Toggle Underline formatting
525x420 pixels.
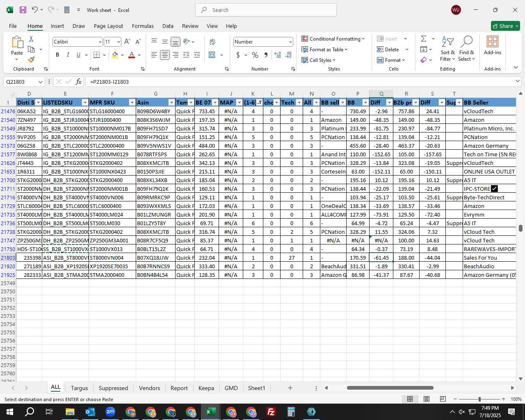[x=78, y=55]
